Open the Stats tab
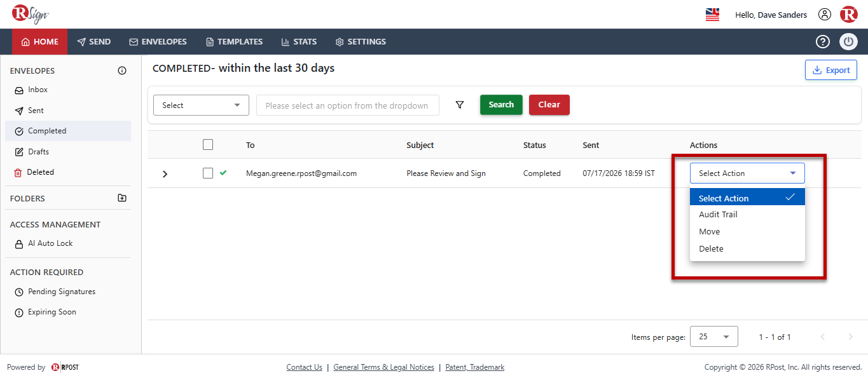The width and height of the screenshot is (868, 378). 299,42
